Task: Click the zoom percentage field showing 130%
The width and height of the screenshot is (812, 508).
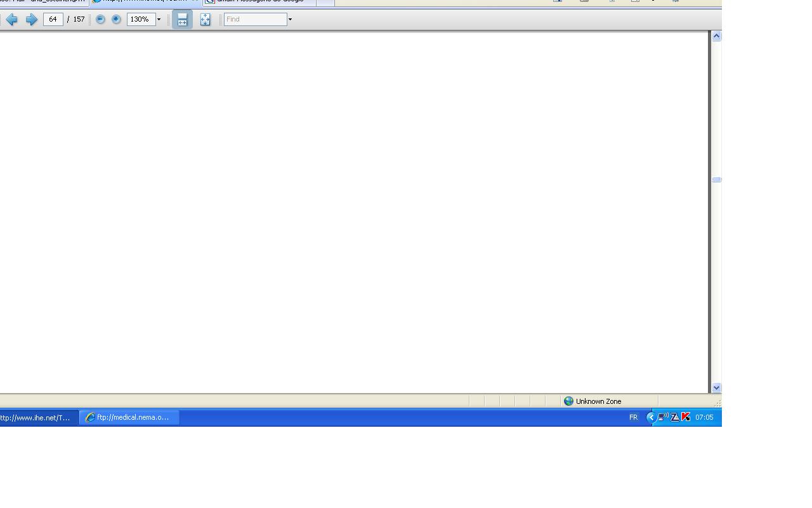Action: [x=140, y=20]
